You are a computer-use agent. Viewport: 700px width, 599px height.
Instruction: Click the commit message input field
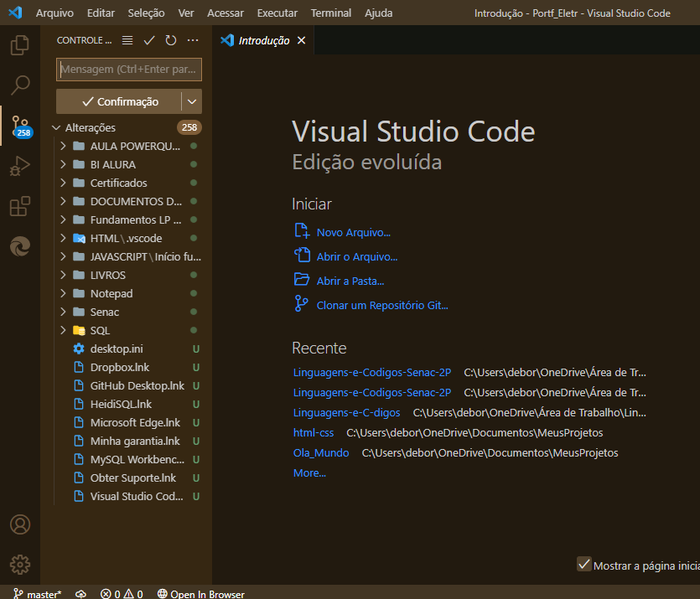point(129,70)
